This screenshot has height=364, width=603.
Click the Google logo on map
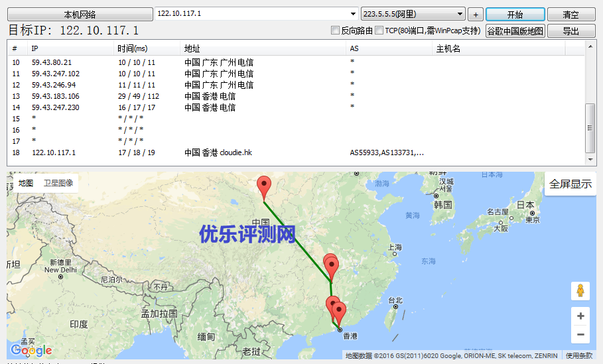pos(31,349)
